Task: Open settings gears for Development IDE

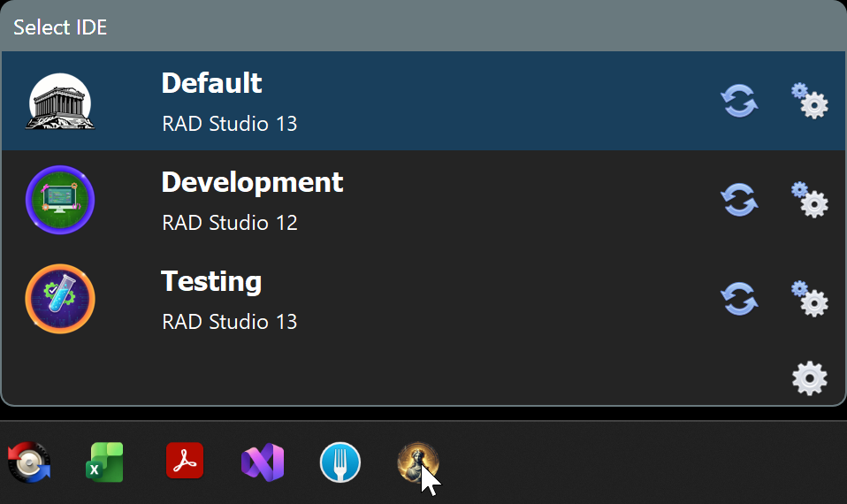Action: [809, 199]
